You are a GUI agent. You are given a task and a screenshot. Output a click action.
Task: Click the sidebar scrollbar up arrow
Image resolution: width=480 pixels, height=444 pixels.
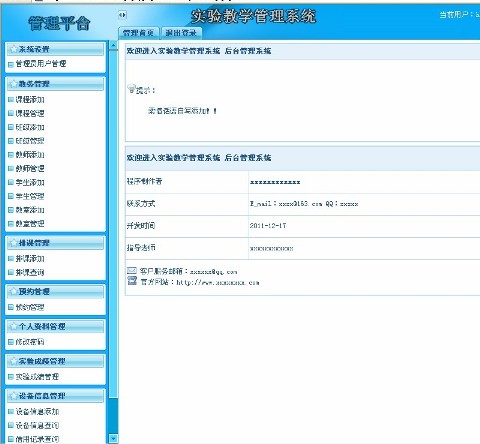pos(113,45)
